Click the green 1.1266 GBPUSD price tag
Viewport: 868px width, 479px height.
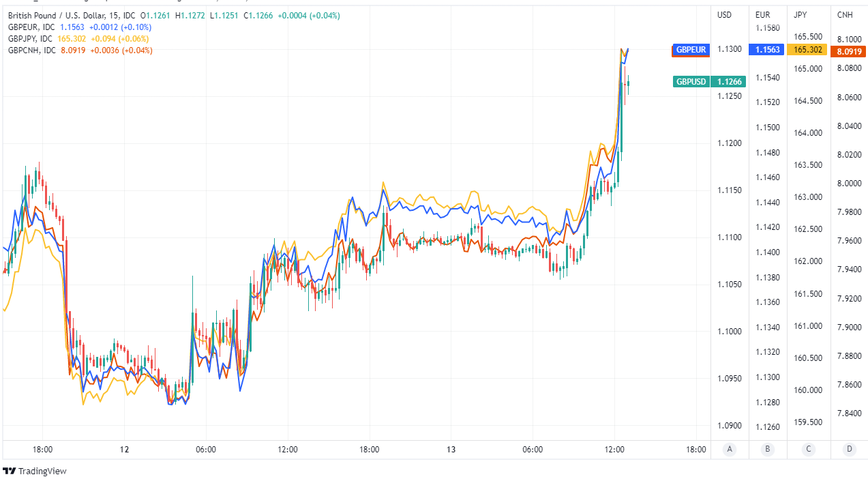[x=729, y=82]
